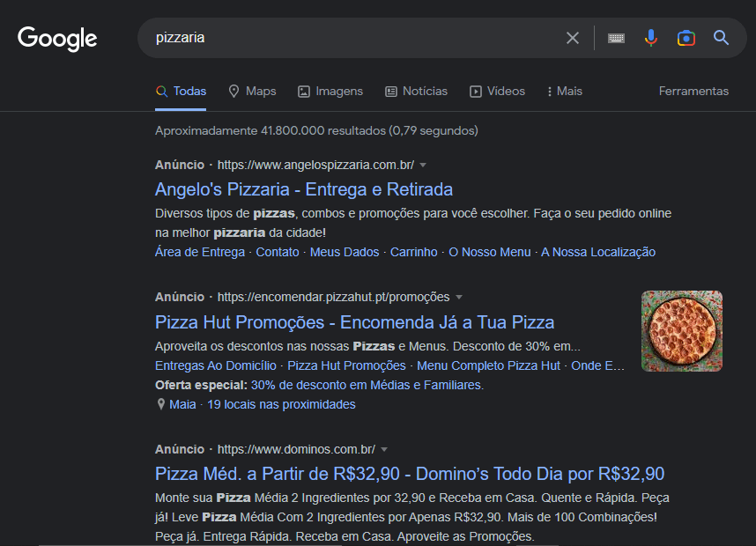
Task: Open the truncated Onde E… sitelink
Action: point(598,365)
